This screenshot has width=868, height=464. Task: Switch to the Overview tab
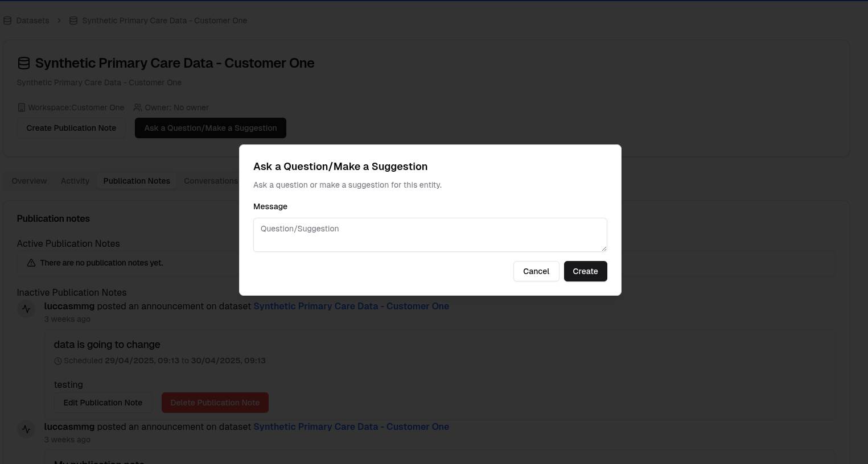click(29, 181)
